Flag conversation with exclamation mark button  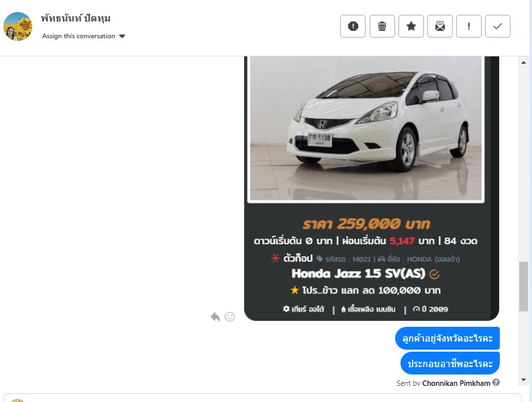[x=469, y=26]
